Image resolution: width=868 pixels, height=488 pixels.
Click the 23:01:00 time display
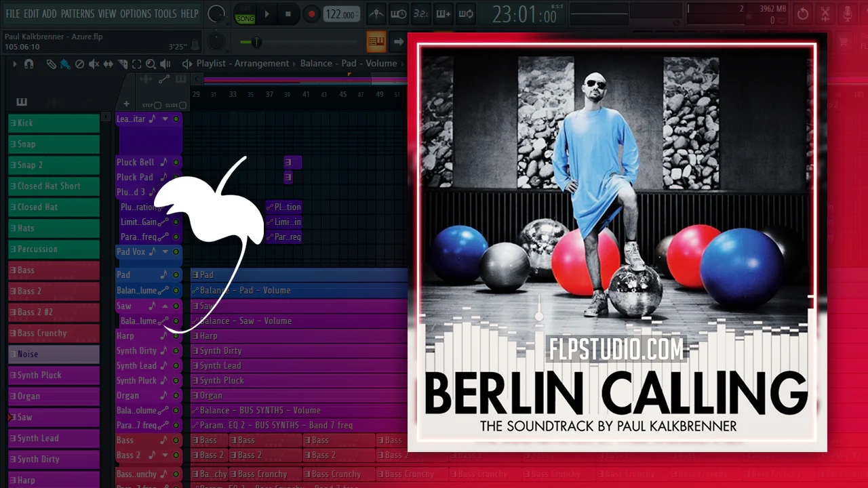coord(524,14)
